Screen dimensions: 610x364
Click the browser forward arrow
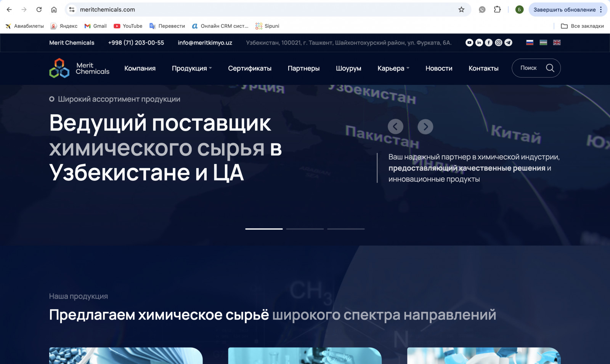coord(24,10)
